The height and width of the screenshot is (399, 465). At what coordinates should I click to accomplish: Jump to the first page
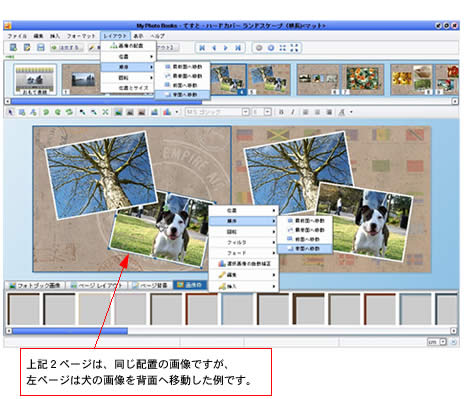tap(202, 48)
